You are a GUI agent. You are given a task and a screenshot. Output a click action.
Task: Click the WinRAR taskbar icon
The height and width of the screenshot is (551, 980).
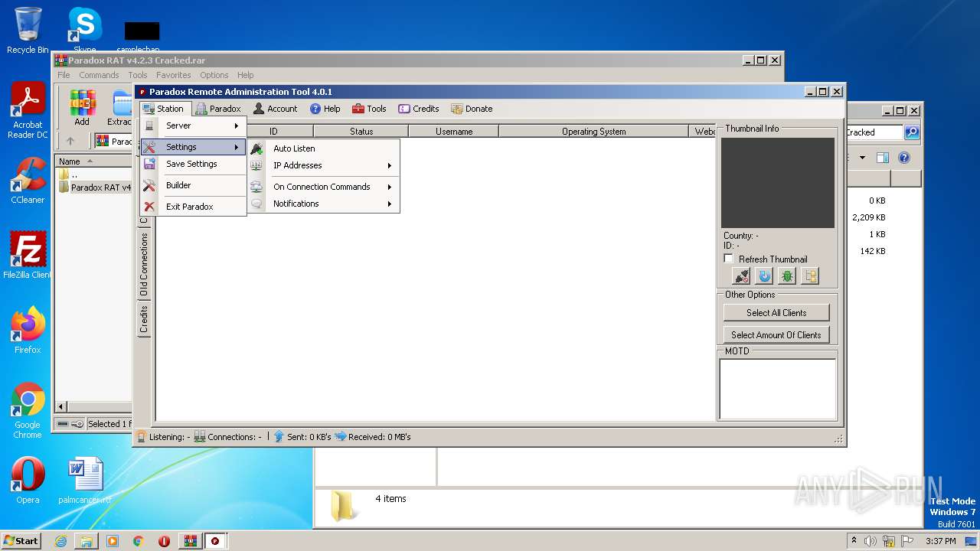[190, 541]
